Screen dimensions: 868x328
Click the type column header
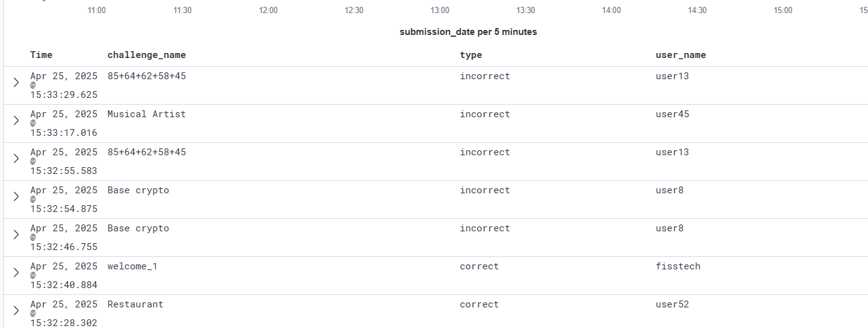pyautogui.click(x=471, y=55)
